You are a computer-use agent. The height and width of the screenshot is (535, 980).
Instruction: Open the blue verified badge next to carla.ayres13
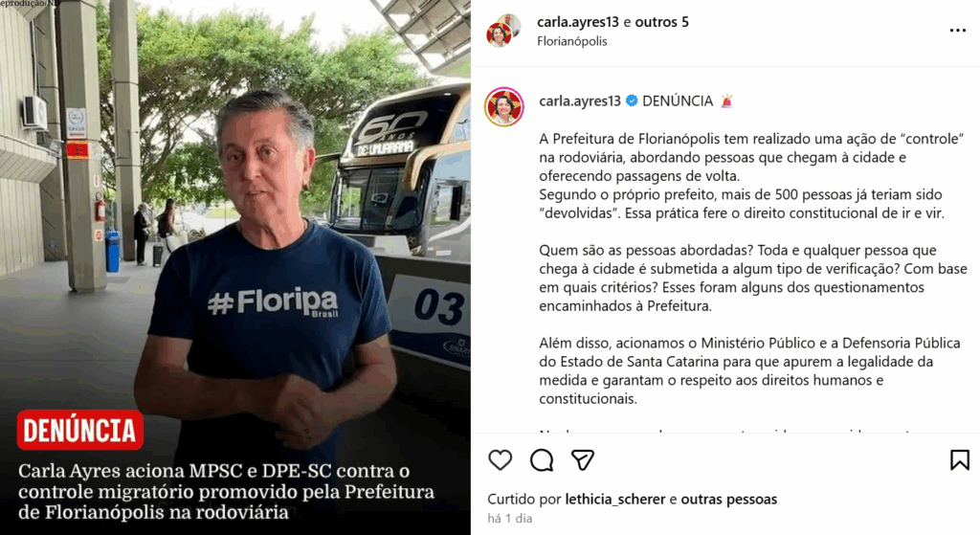click(x=632, y=100)
